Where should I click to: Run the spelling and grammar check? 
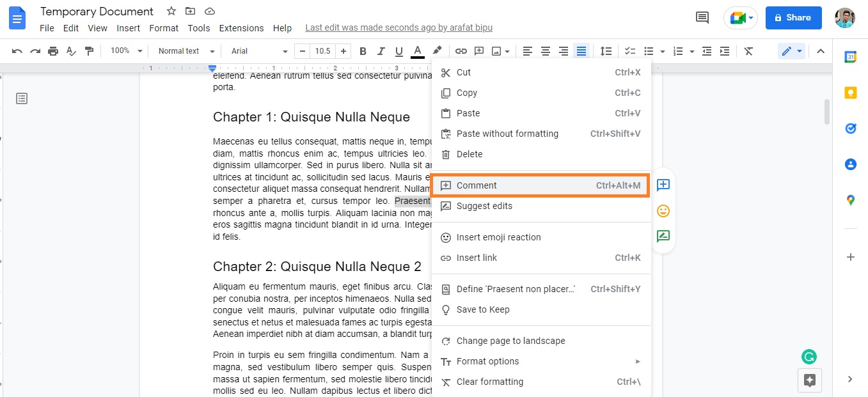coord(71,51)
